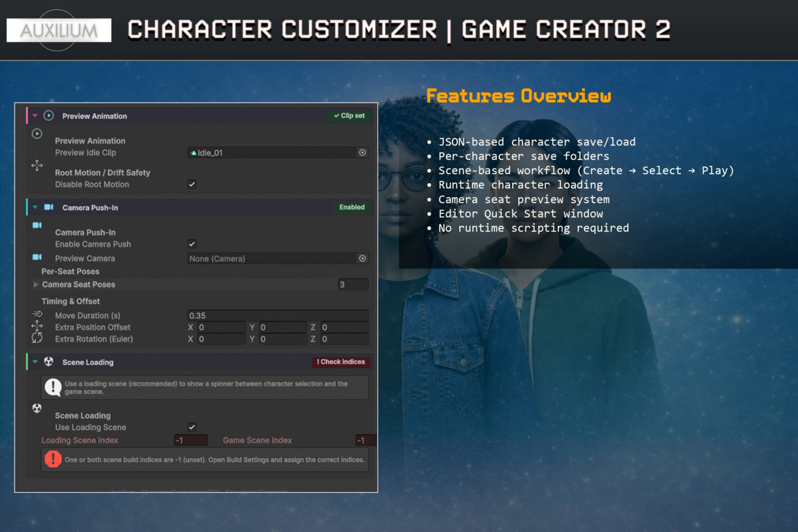
Task: Click the rotation icon beside Extra Rotation (Euler)
Action: [x=37, y=338]
